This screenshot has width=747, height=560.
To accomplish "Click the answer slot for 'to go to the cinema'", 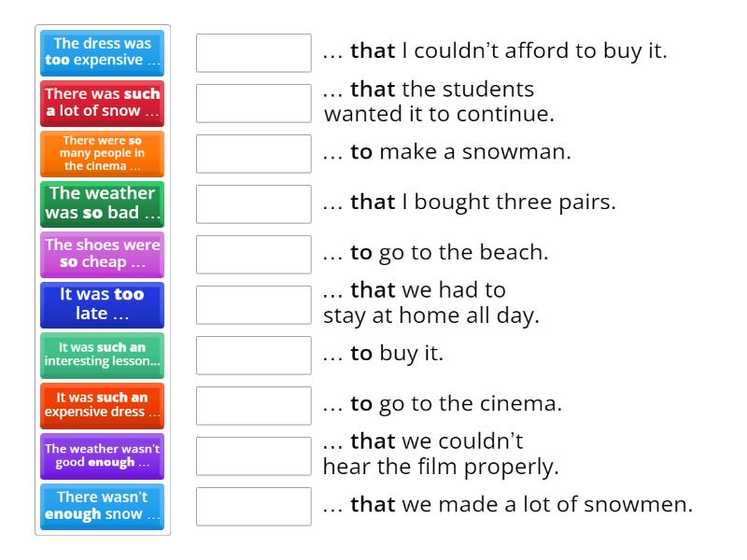I will [254, 405].
